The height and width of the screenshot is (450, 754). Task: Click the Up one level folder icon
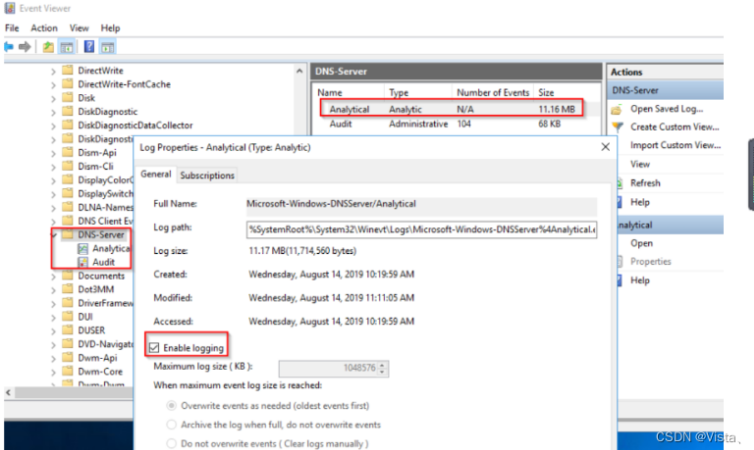click(x=48, y=47)
